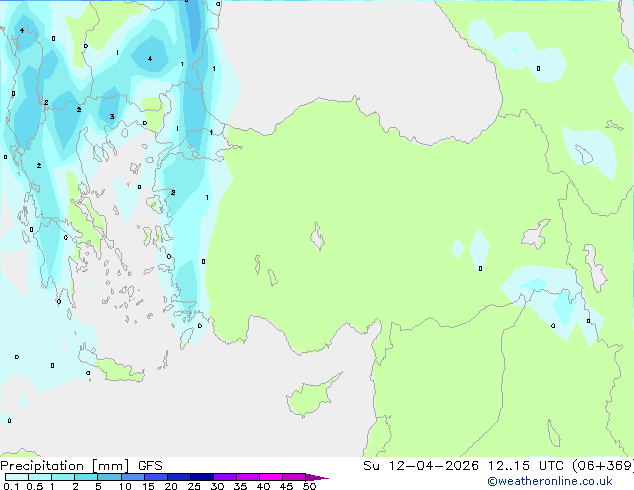Click legend label '30'
The width and height of the screenshot is (634, 490).
coord(217,486)
